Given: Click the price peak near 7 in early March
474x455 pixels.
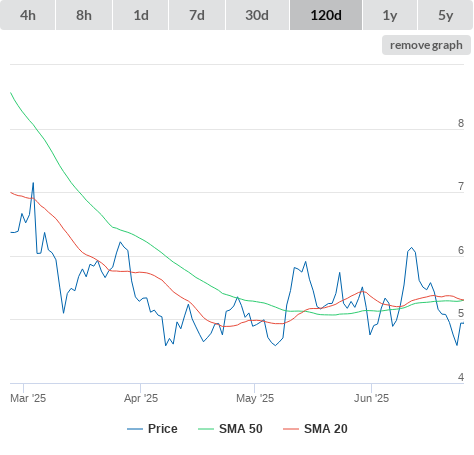Looking at the screenshot, I should pyautogui.click(x=33, y=183).
